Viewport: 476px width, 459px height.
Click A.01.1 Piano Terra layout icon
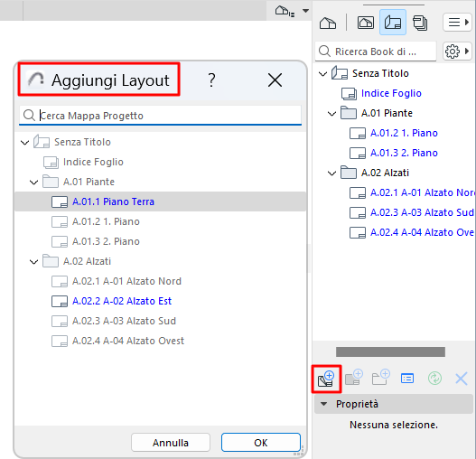60,201
